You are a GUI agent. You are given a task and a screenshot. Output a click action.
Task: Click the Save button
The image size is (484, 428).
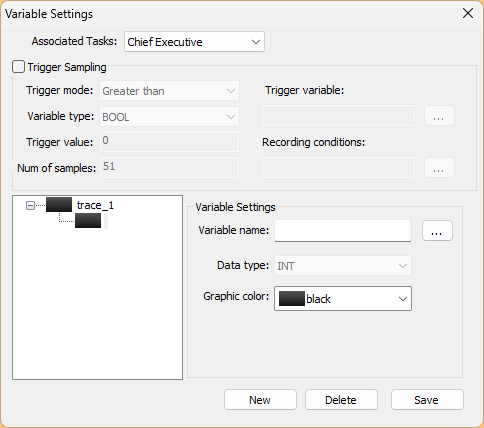click(427, 400)
